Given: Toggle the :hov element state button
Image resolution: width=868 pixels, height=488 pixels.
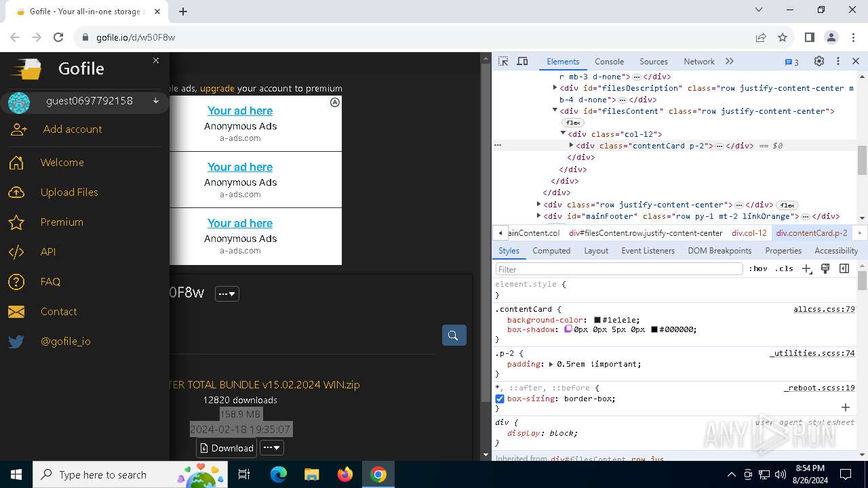Looking at the screenshot, I should [x=758, y=269].
